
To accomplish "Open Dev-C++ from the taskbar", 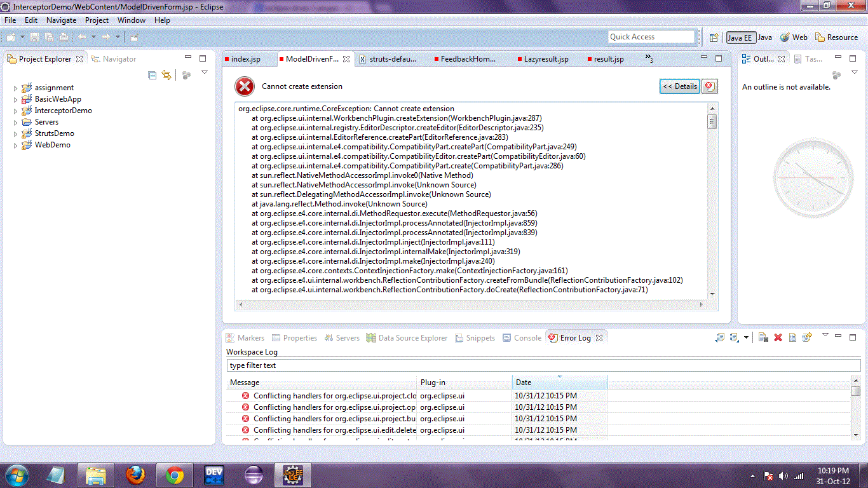I will tap(214, 475).
